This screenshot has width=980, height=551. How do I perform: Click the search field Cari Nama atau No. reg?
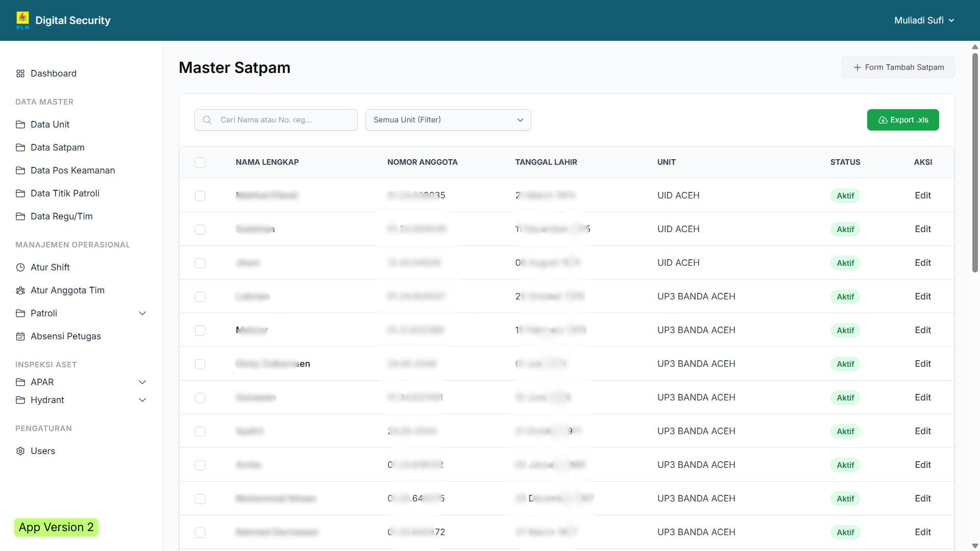[x=276, y=120]
